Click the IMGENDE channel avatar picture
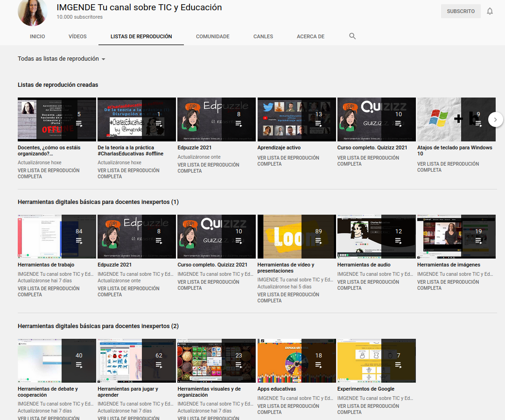505x420 pixels. [33, 12]
